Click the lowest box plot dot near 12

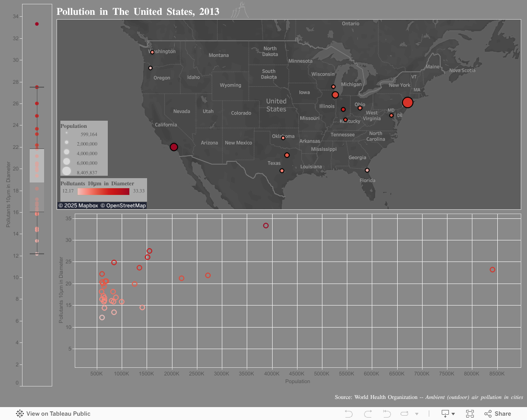click(x=37, y=254)
